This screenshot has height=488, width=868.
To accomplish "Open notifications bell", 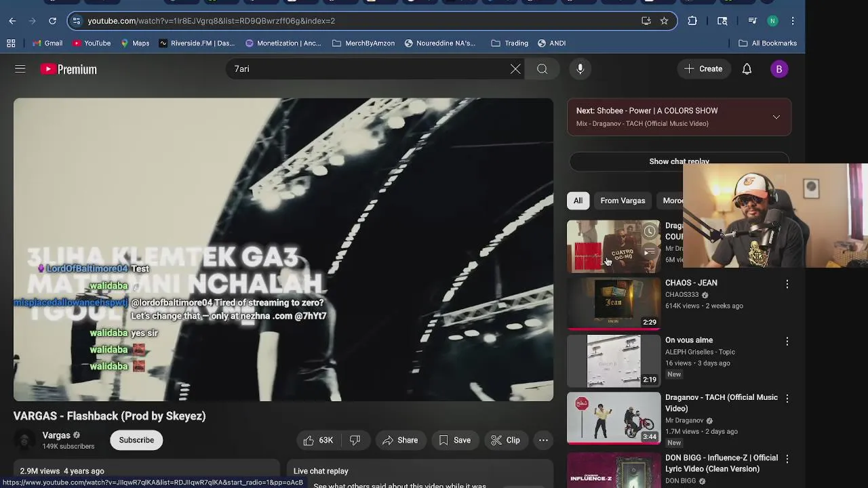I will 747,69.
